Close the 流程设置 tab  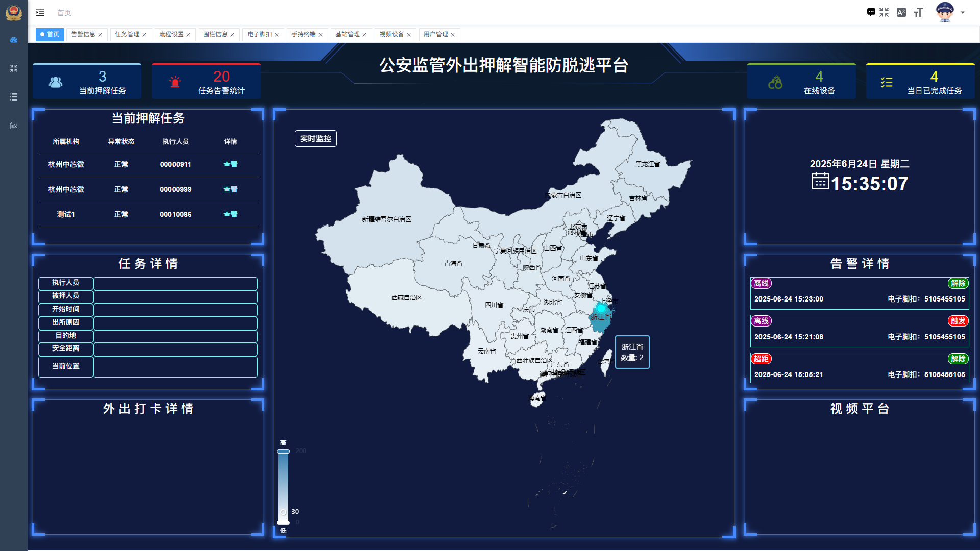point(188,34)
